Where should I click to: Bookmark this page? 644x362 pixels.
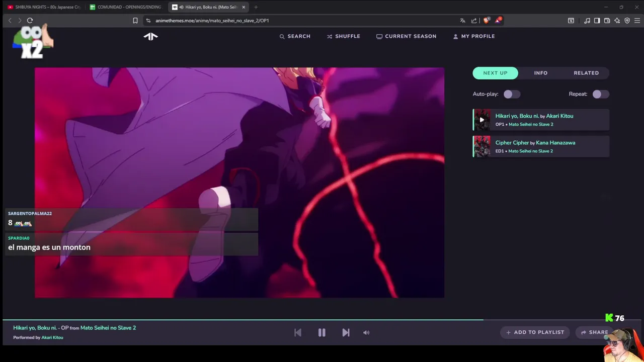click(x=135, y=21)
